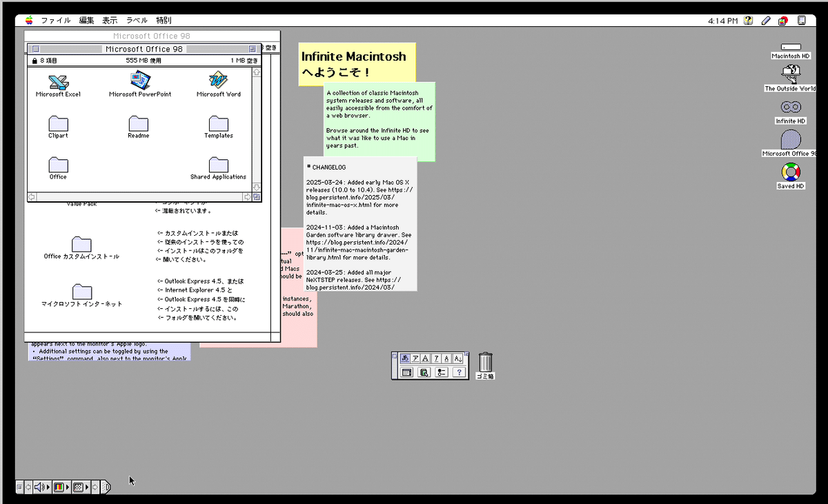Open the application switcher menu icon
Image resolution: width=828 pixels, height=504 pixels.
click(x=801, y=21)
